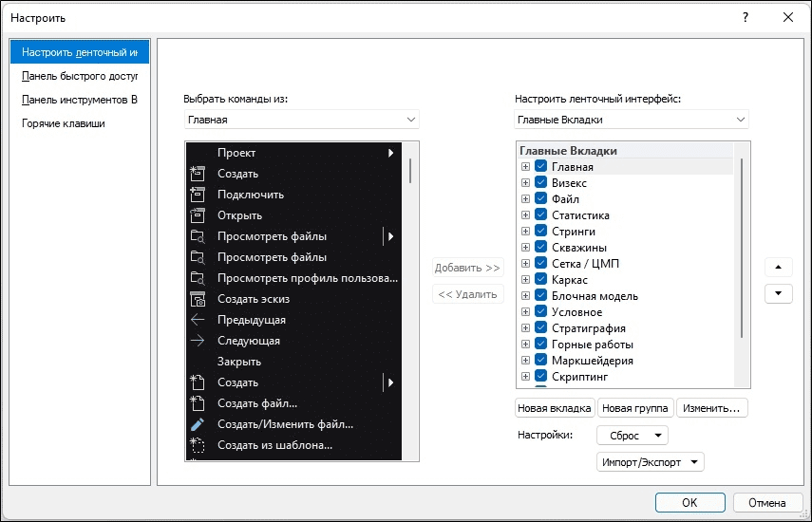The height and width of the screenshot is (522, 812).
Task: Click the icon of Создать with submenu arrow
Action: [x=198, y=382]
